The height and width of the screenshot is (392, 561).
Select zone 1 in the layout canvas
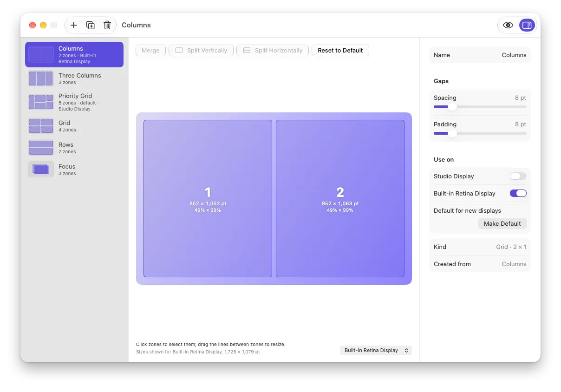tap(208, 198)
